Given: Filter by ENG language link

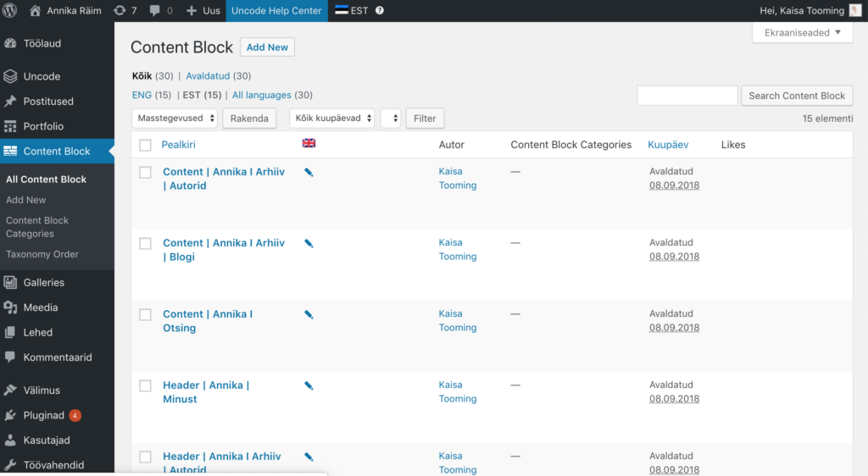Looking at the screenshot, I should [142, 95].
